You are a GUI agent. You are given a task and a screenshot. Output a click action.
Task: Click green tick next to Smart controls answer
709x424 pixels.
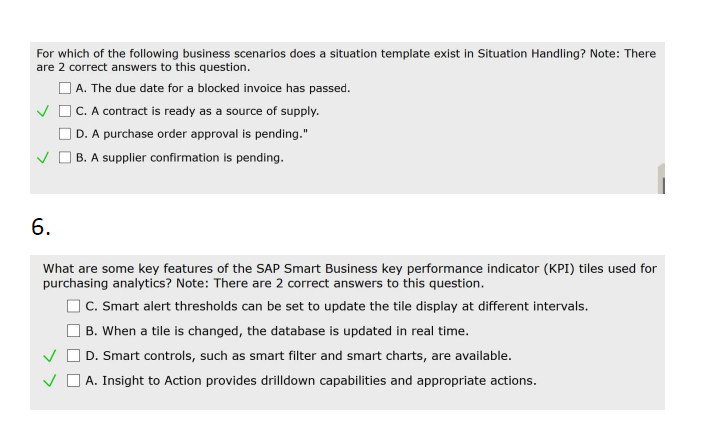[49, 356]
